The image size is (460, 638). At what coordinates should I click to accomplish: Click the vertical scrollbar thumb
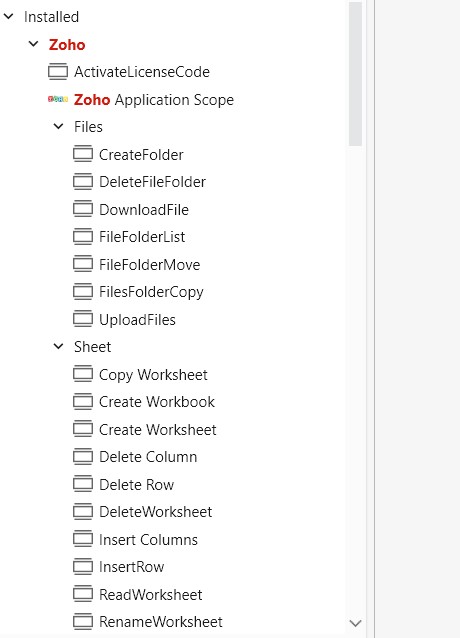tap(355, 74)
